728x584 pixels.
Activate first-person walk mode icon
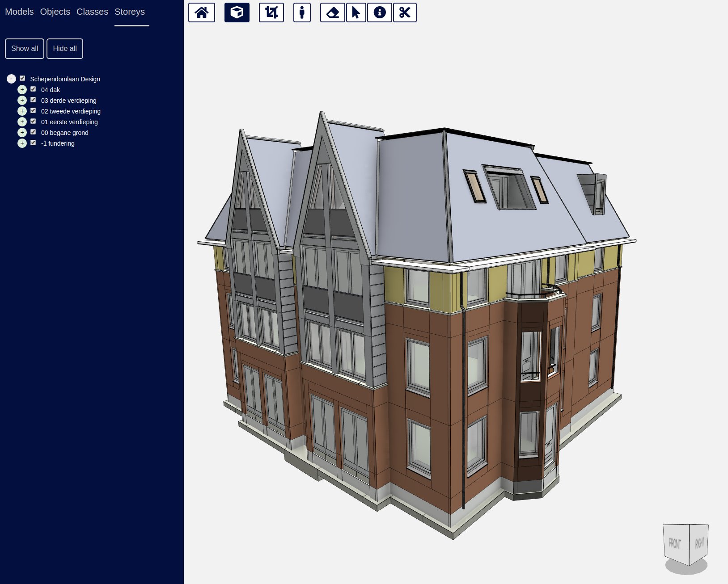tap(302, 13)
